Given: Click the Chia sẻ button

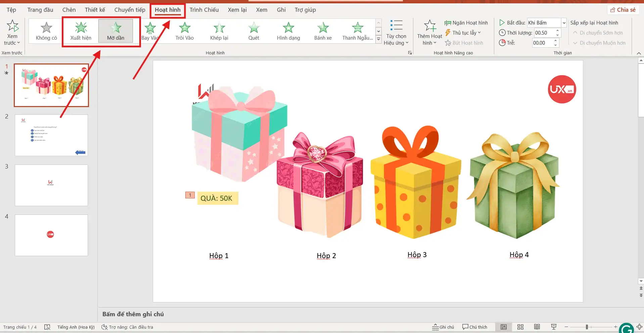Looking at the screenshot, I should [623, 9].
